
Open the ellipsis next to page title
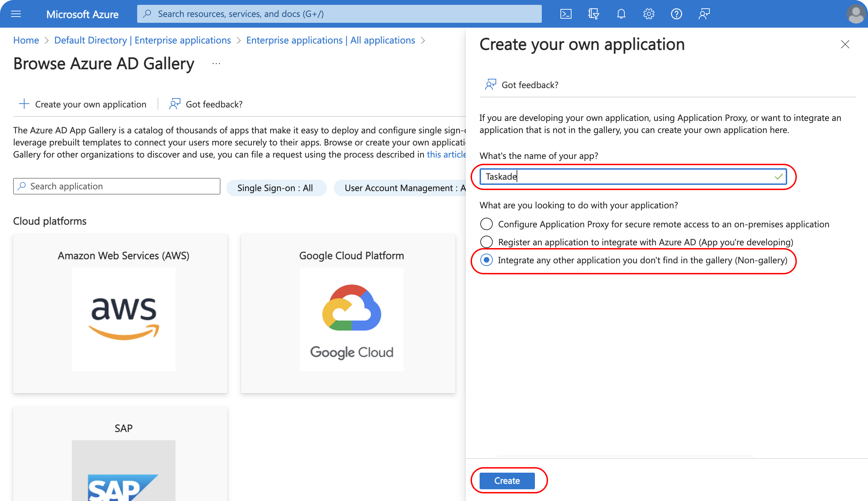[216, 64]
